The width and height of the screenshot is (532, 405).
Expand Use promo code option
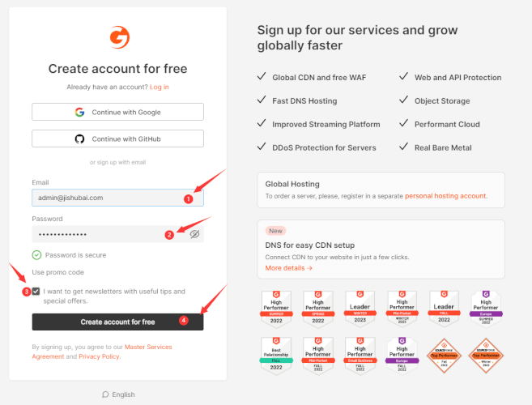click(57, 272)
